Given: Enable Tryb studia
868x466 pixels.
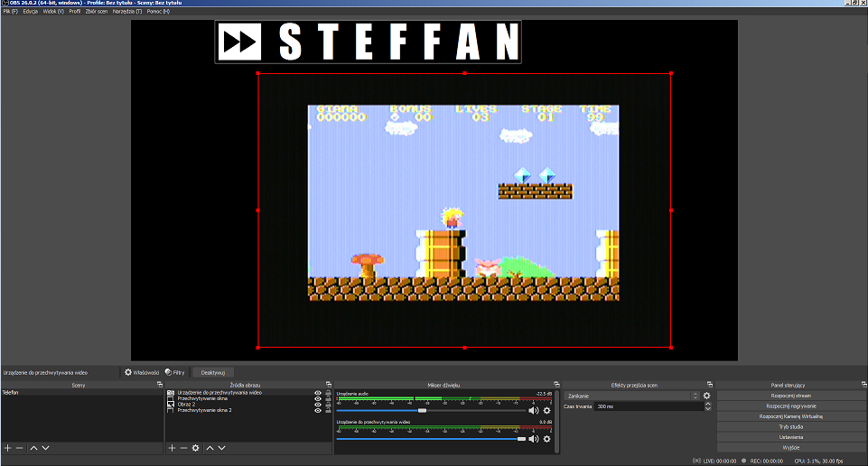Looking at the screenshot, I should (790, 426).
